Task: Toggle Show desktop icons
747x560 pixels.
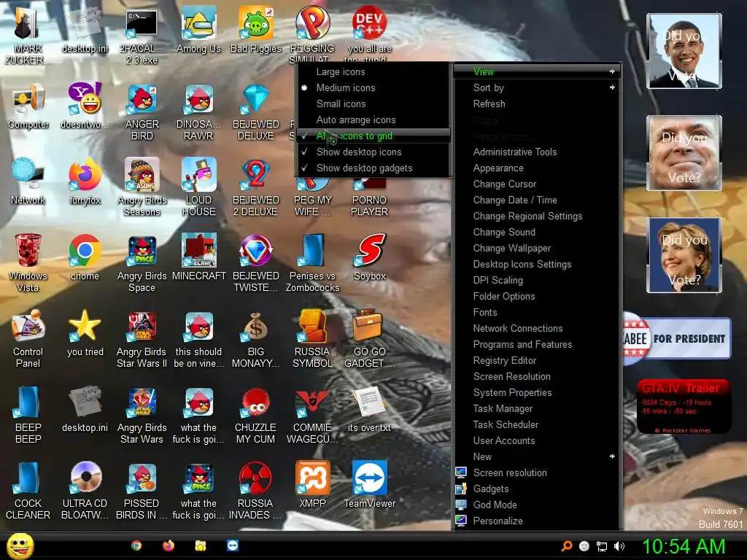Action: click(373, 152)
